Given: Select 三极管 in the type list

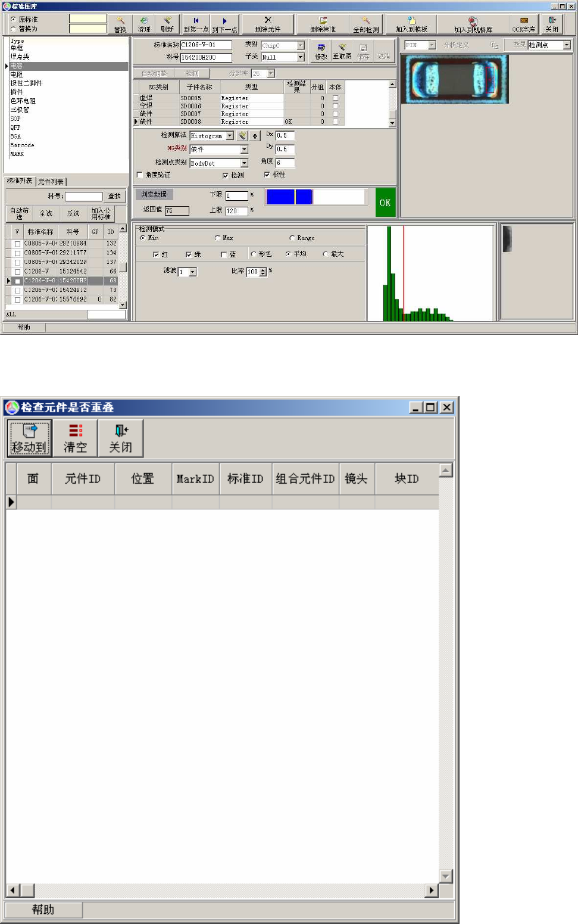Looking at the screenshot, I should click(x=20, y=110).
